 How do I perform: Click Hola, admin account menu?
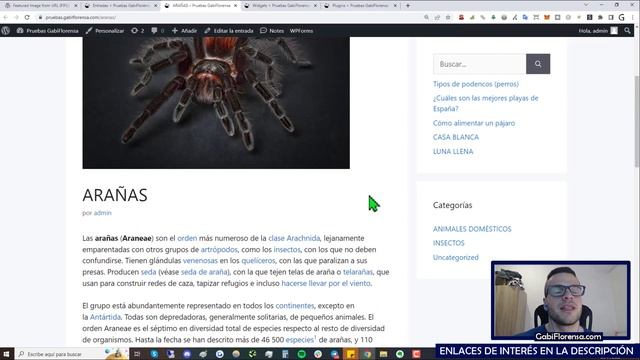point(598,31)
